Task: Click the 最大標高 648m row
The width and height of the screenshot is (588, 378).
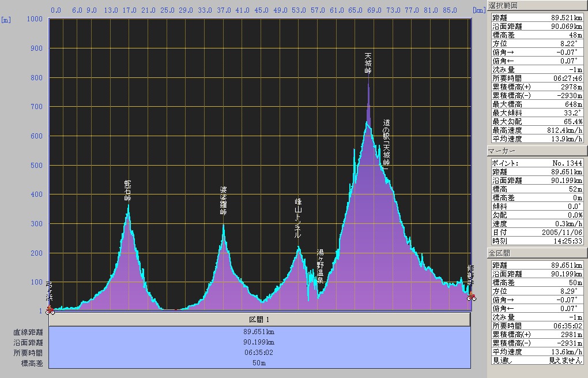Action: point(537,104)
